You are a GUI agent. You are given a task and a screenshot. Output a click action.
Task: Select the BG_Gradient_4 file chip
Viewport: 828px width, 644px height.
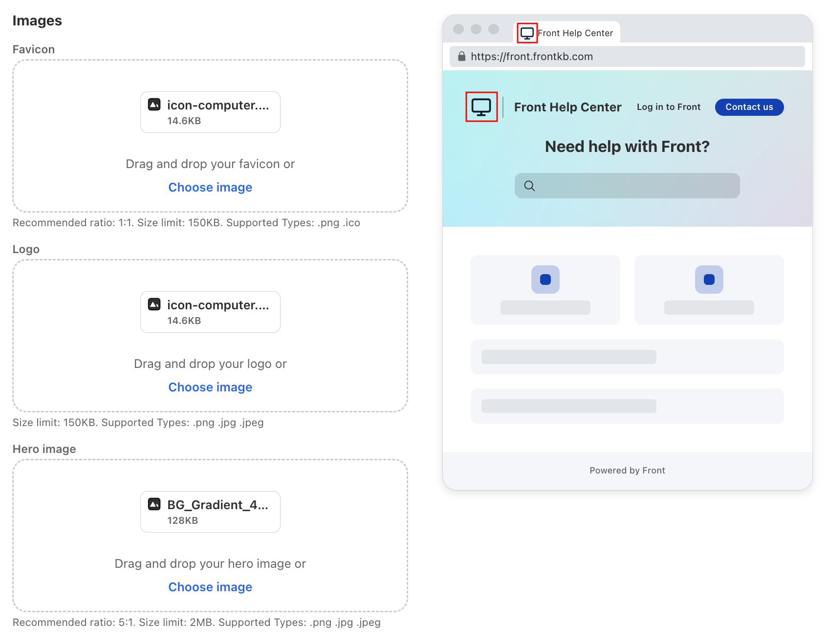tap(210, 512)
